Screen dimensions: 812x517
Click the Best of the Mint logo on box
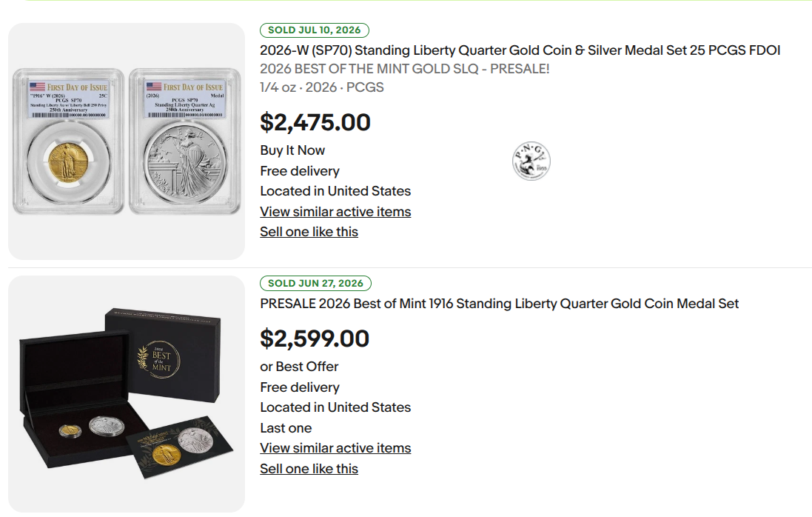158,359
